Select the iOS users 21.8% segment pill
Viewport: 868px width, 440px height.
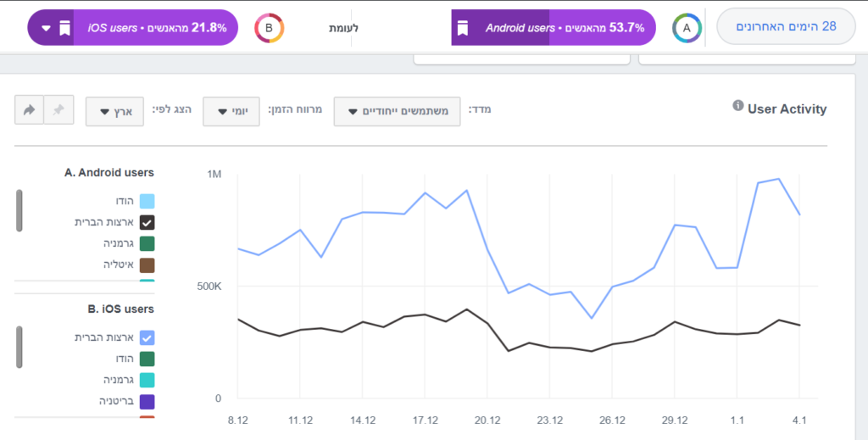tap(133, 28)
